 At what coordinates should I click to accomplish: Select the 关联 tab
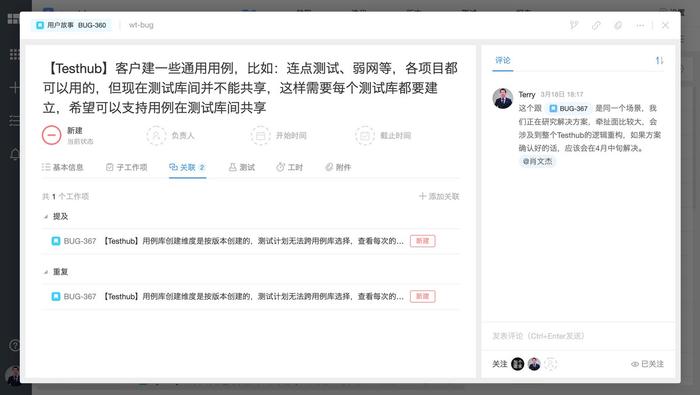point(188,167)
